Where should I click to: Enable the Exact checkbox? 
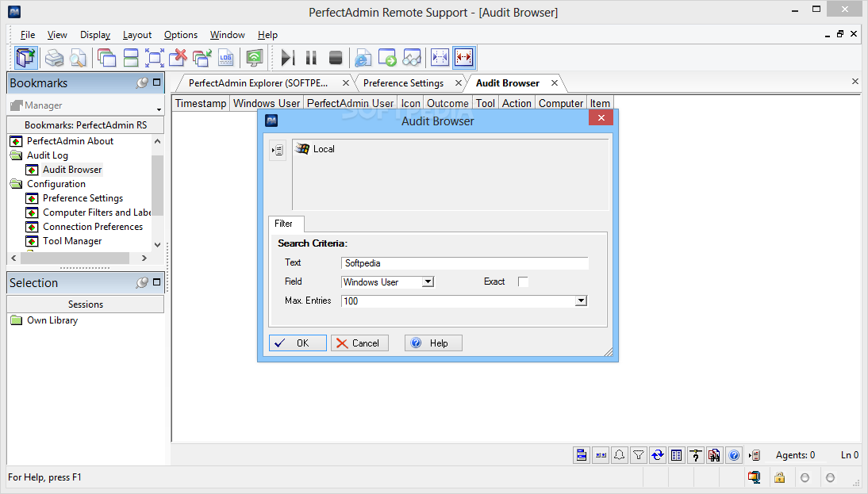coord(523,281)
